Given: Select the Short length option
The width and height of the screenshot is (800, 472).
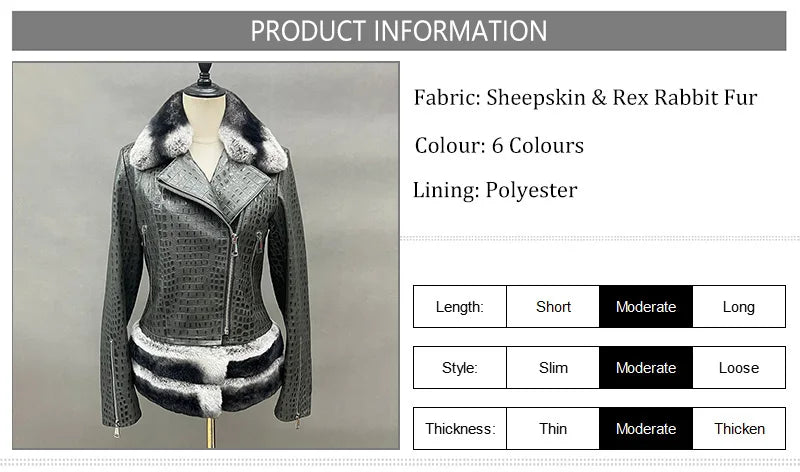Looking at the screenshot, I should coord(553,307).
